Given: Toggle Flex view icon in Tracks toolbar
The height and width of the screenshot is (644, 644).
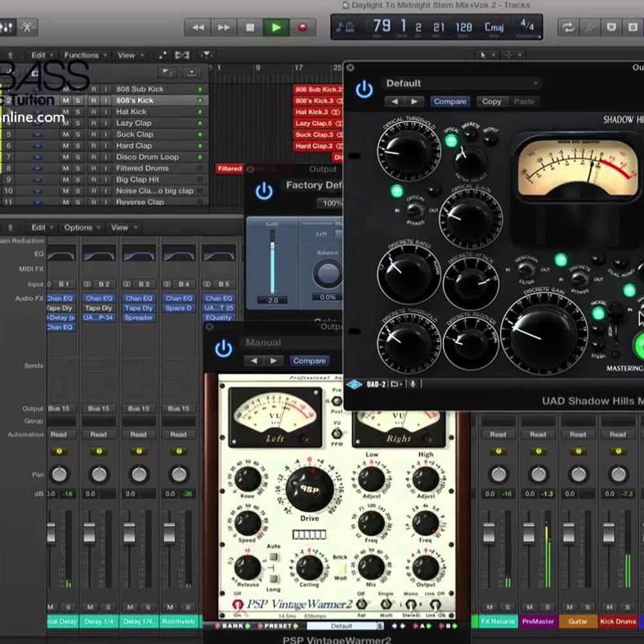Looking at the screenshot, I should point(182,55).
